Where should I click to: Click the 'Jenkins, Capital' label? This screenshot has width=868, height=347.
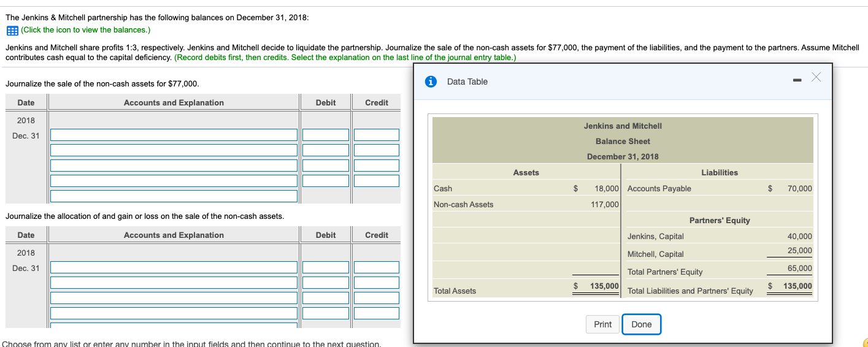(656, 236)
